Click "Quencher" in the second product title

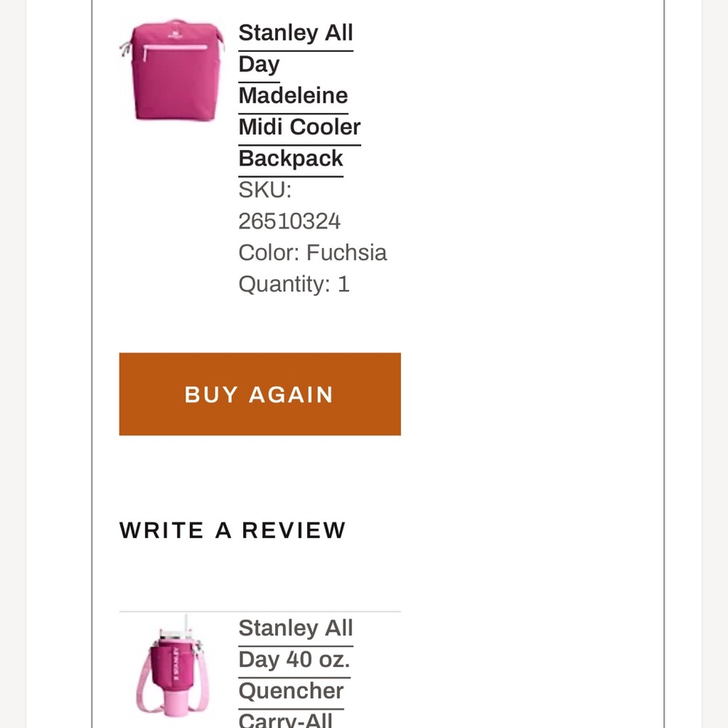point(291,691)
